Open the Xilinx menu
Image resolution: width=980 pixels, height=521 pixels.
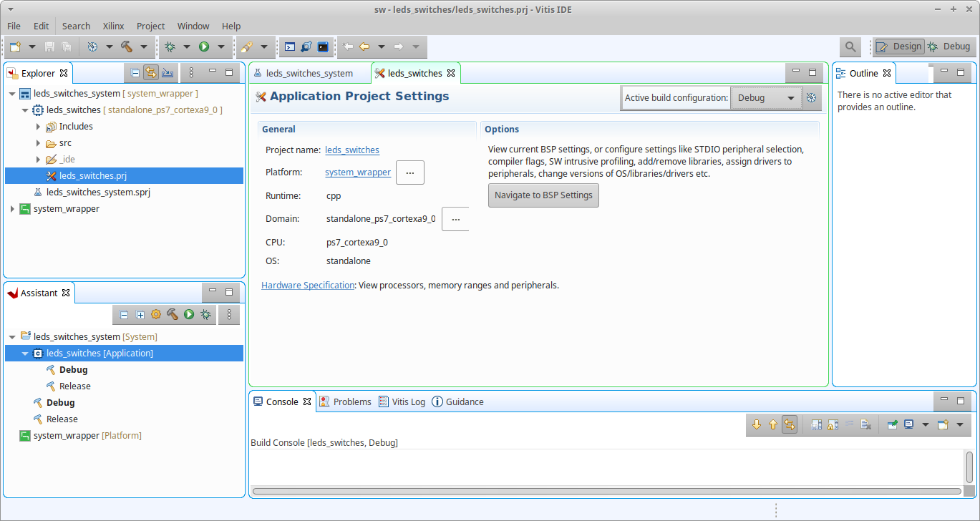113,26
